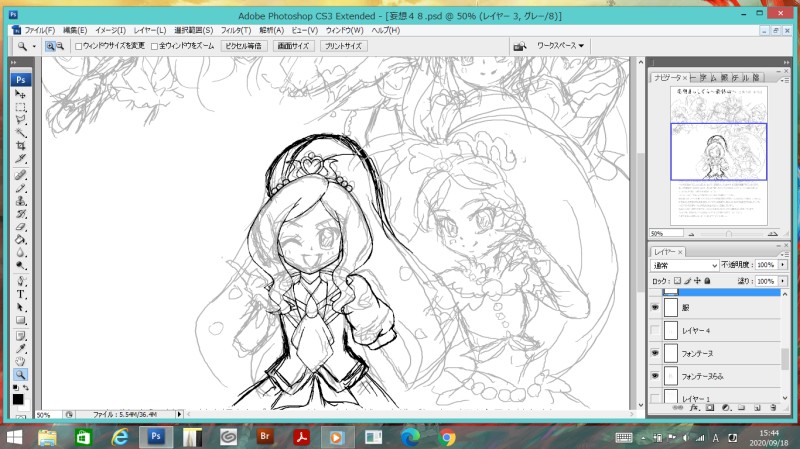This screenshot has height=449, width=800.
Task: Select the Path Selection tool
Action: [x=20, y=307]
